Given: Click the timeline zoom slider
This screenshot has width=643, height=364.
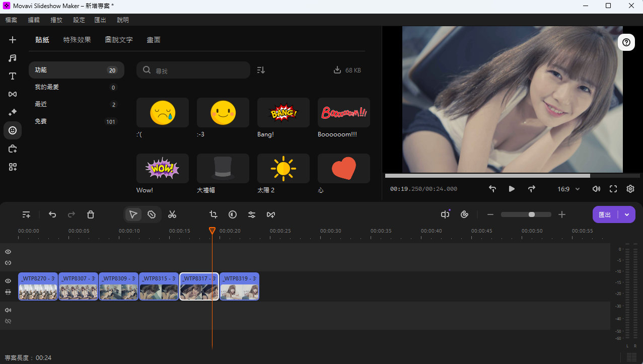Looking at the screenshot, I should tap(526, 214).
